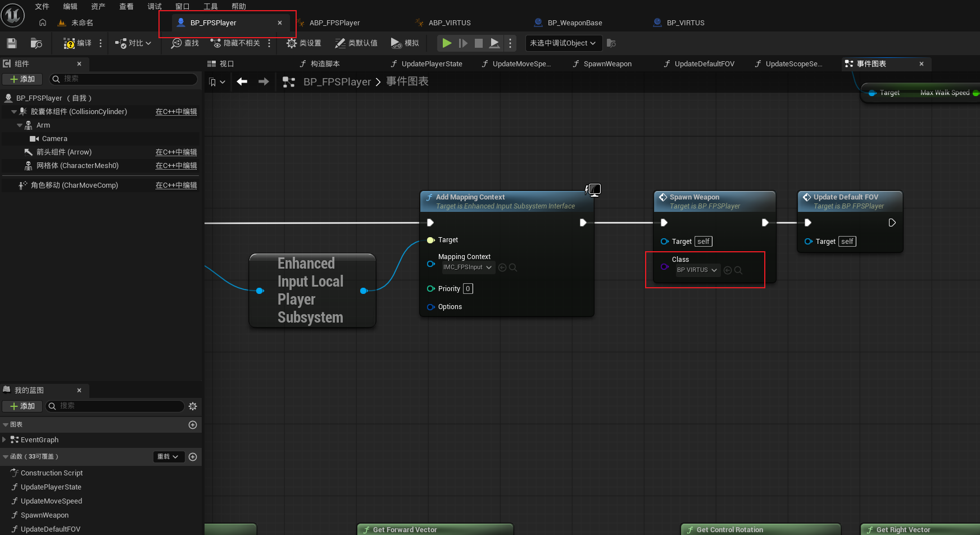Go back with the graph navigation left arrow
This screenshot has width=980, height=535.
pos(242,82)
